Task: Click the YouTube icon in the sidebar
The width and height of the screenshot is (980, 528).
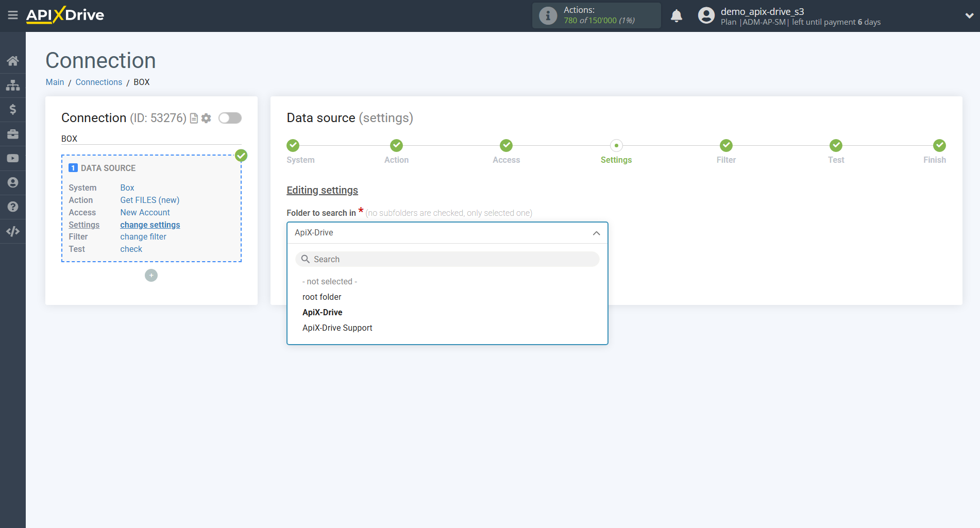Action: [x=13, y=158]
